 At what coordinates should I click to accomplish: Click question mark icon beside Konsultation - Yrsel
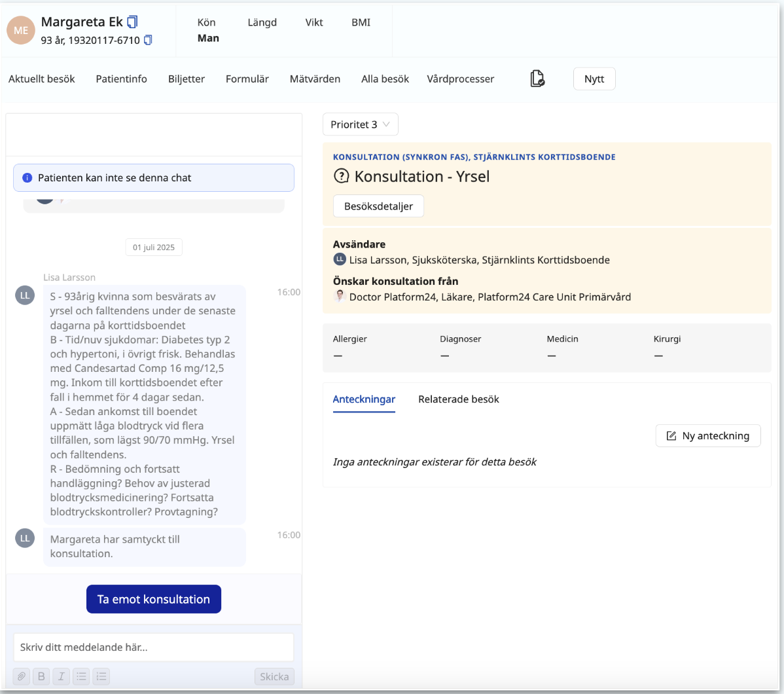click(x=341, y=176)
